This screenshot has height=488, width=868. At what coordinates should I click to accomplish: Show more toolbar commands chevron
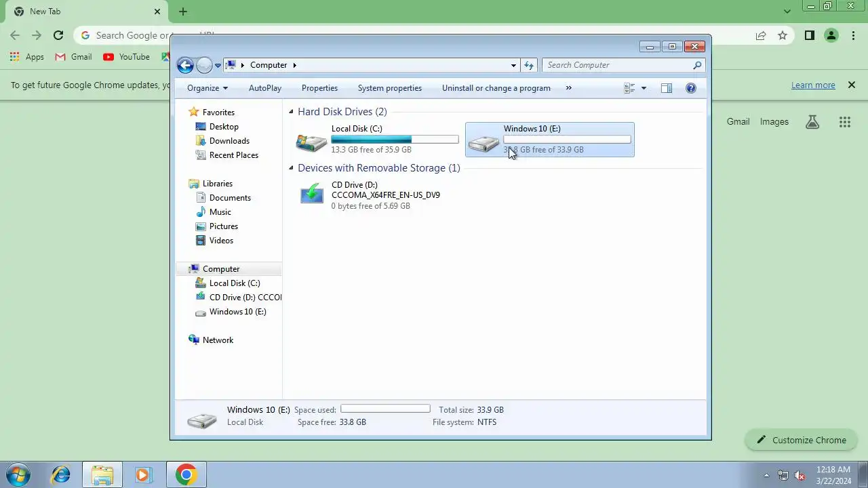point(568,88)
